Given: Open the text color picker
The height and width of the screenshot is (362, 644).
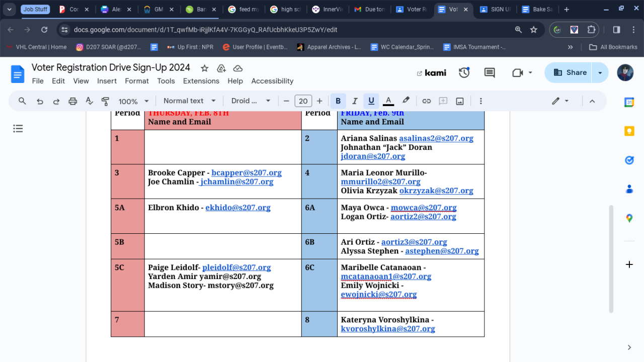Looking at the screenshot, I should [x=388, y=101].
